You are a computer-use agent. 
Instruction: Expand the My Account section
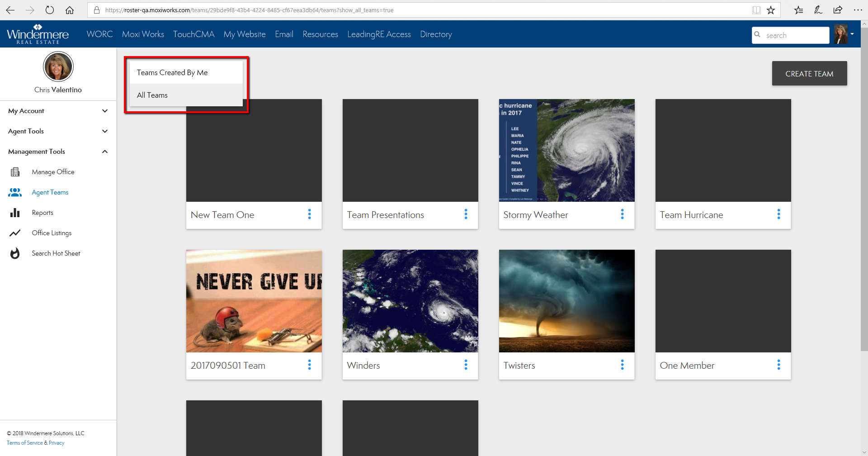tap(105, 111)
